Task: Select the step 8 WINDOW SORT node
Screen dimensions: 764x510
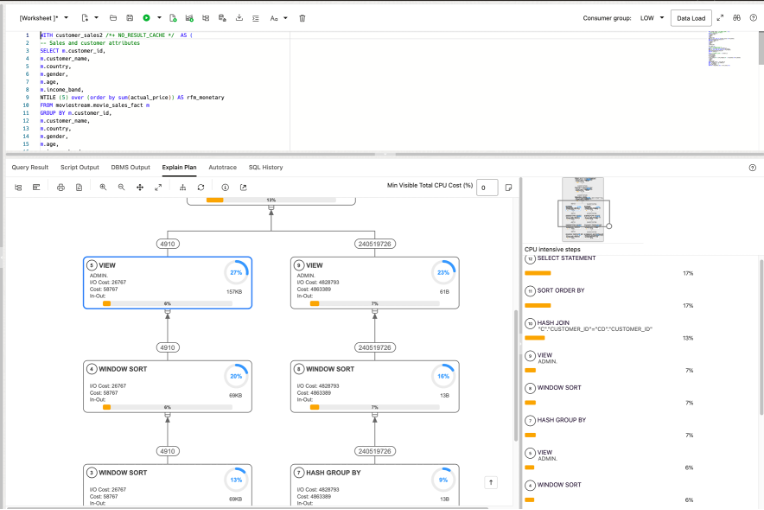Action: point(375,386)
